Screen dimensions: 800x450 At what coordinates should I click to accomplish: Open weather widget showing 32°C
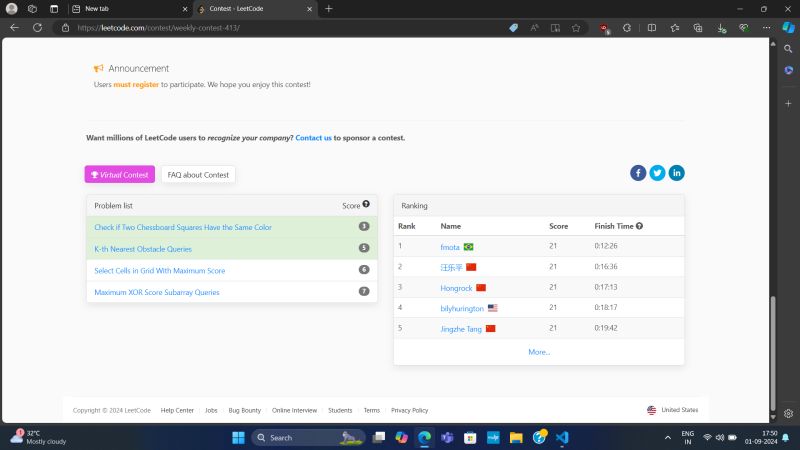(x=39, y=437)
